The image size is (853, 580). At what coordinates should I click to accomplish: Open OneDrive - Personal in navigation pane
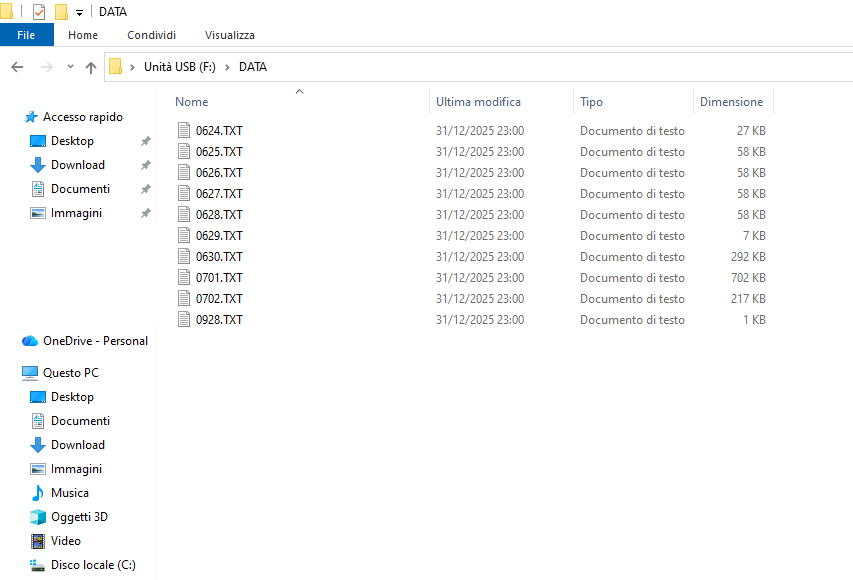pos(95,341)
